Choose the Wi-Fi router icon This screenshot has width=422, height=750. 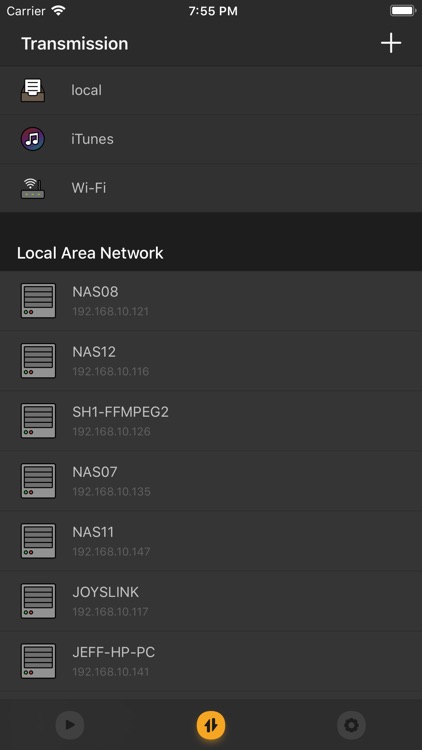(x=33, y=188)
